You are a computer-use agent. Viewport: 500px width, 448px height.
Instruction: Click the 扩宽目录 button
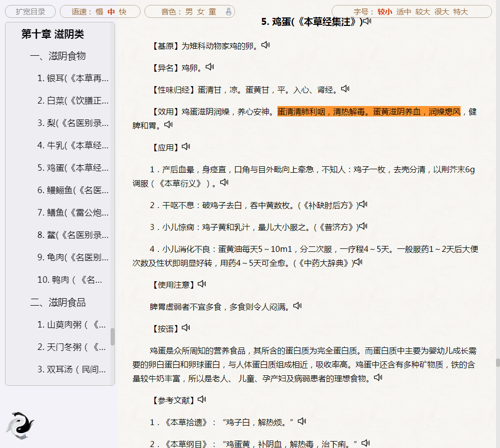[30, 11]
